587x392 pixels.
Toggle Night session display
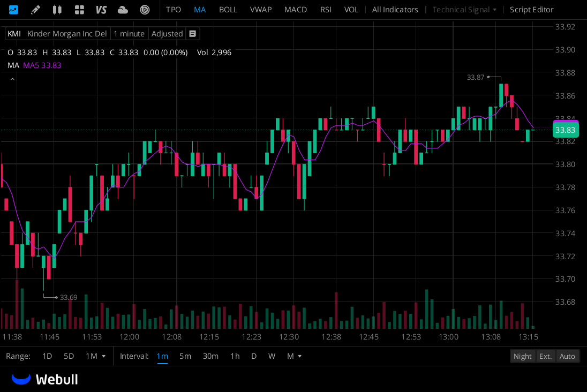point(522,357)
